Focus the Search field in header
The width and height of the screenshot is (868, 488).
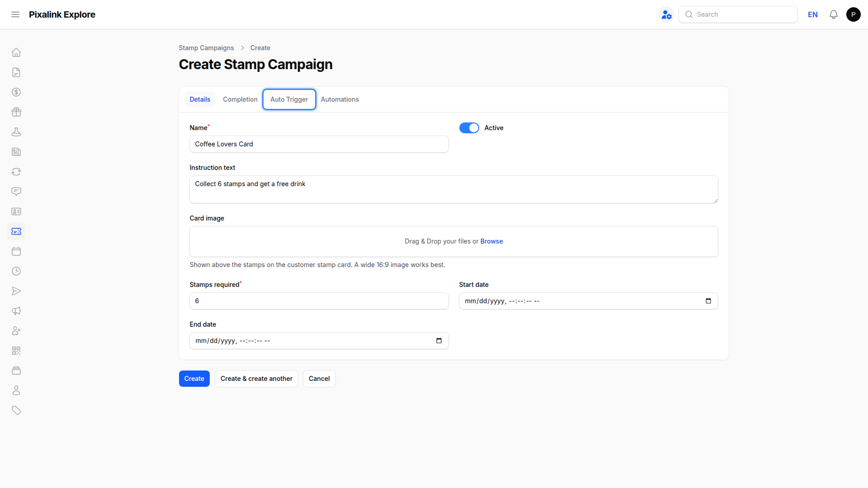coord(738,14)
